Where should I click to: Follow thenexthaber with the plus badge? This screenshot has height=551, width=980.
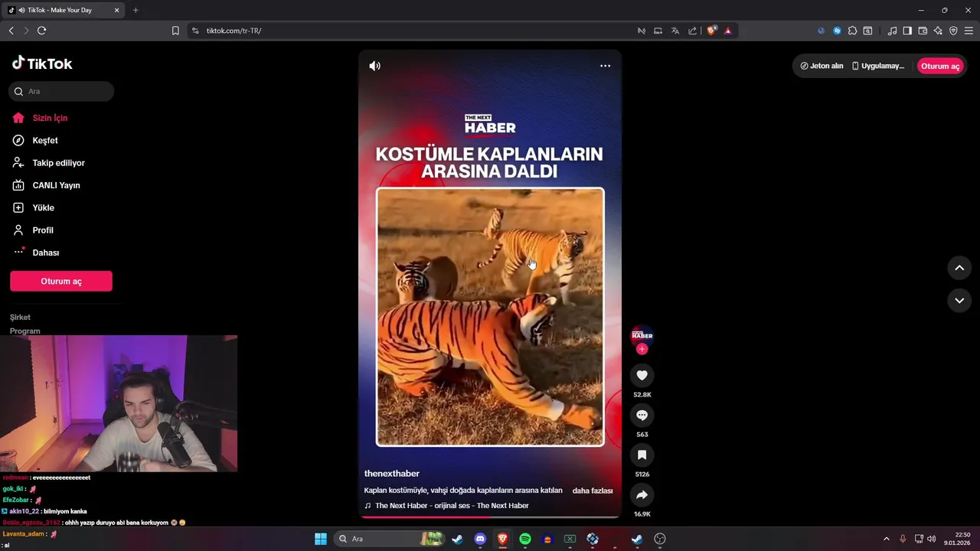[x=642, y=349]
